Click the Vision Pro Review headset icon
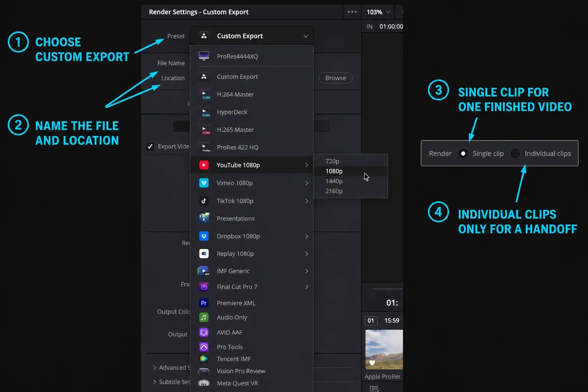The image size is (588, 392). (204, 371)
